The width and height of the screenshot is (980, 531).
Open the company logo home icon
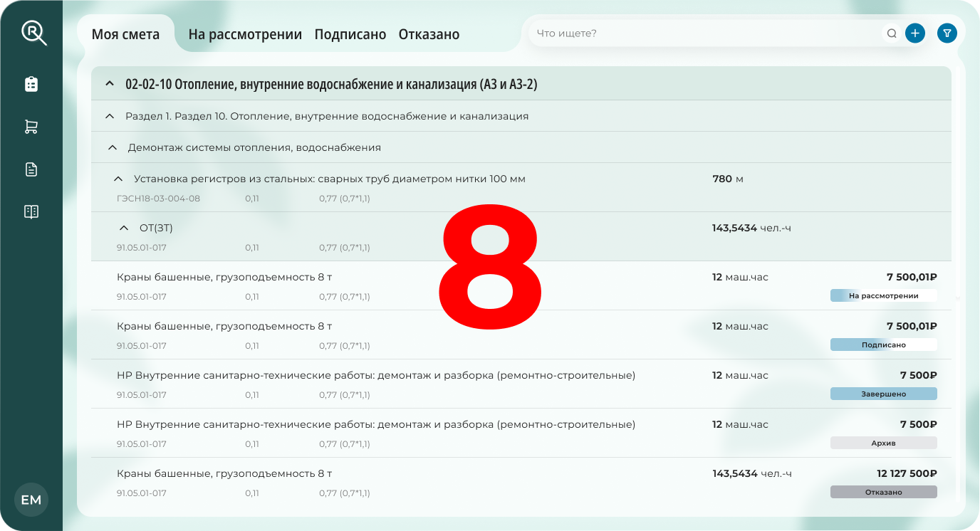point(33,32)
